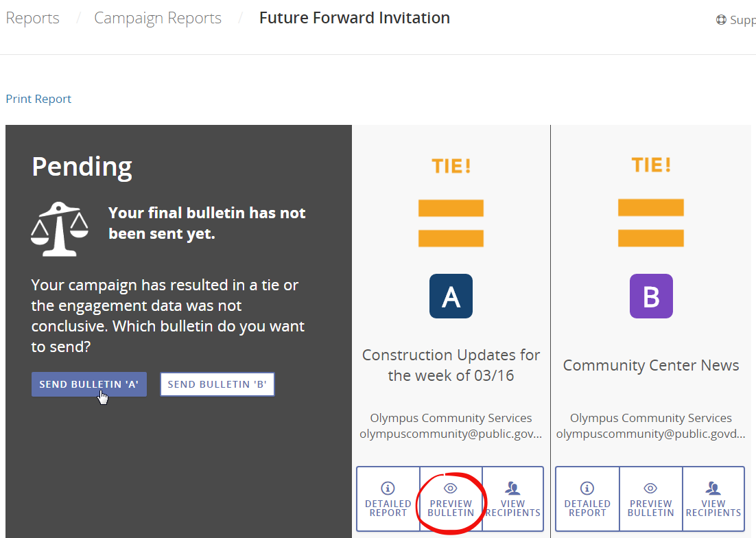Click the purple 'B' bulletin badge
The image size is (756, 538).
(651, 296)
